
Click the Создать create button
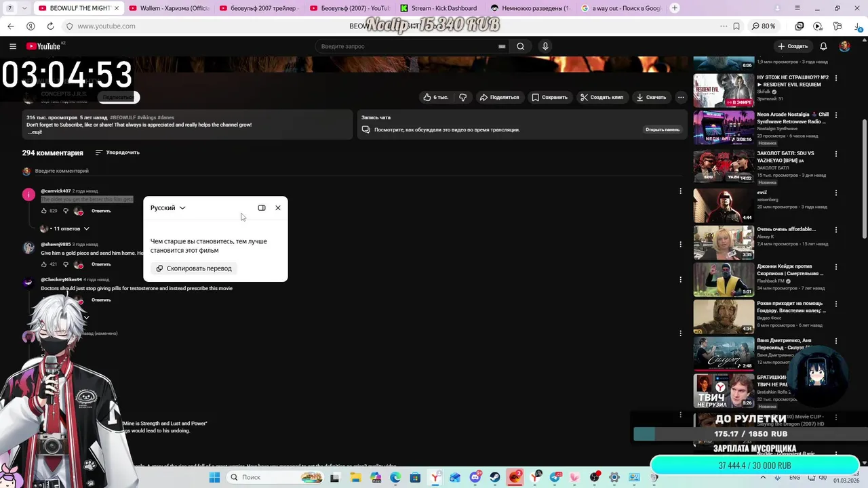(x=793, y=46)
